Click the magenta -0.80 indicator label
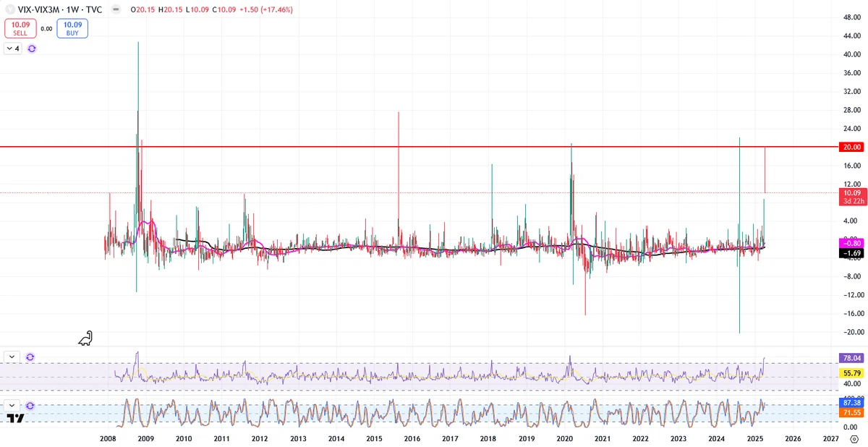This screenshot has width=868, height=447. pyautogui.click(x=852, y=243)
